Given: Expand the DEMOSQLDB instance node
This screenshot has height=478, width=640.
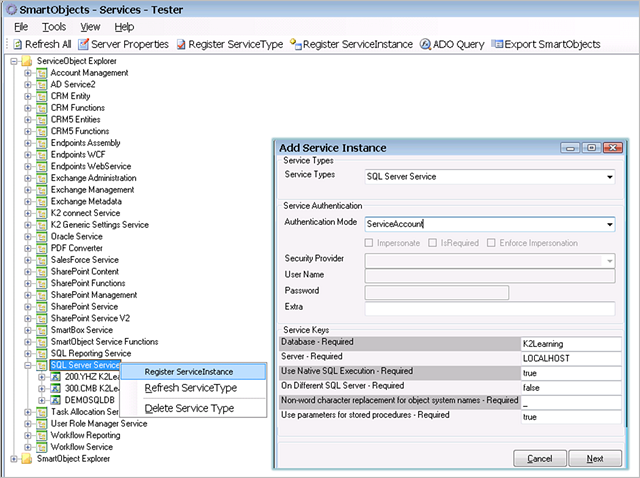Looking at the screenshot, I should click(42, 400).
